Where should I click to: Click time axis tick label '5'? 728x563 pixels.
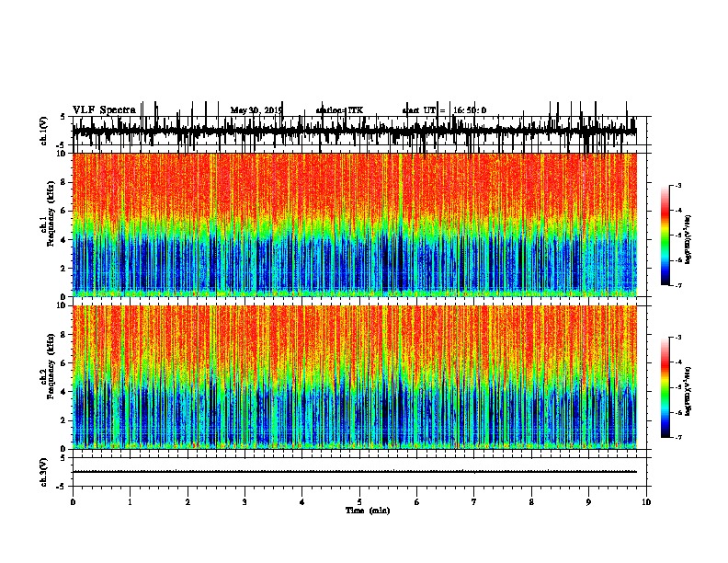pos(359,501)
